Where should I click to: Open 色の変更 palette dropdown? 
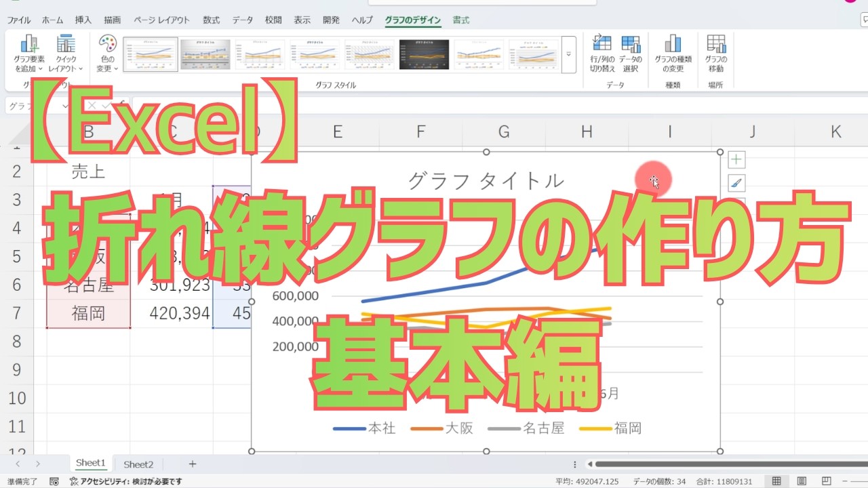(x=107, y=54)
